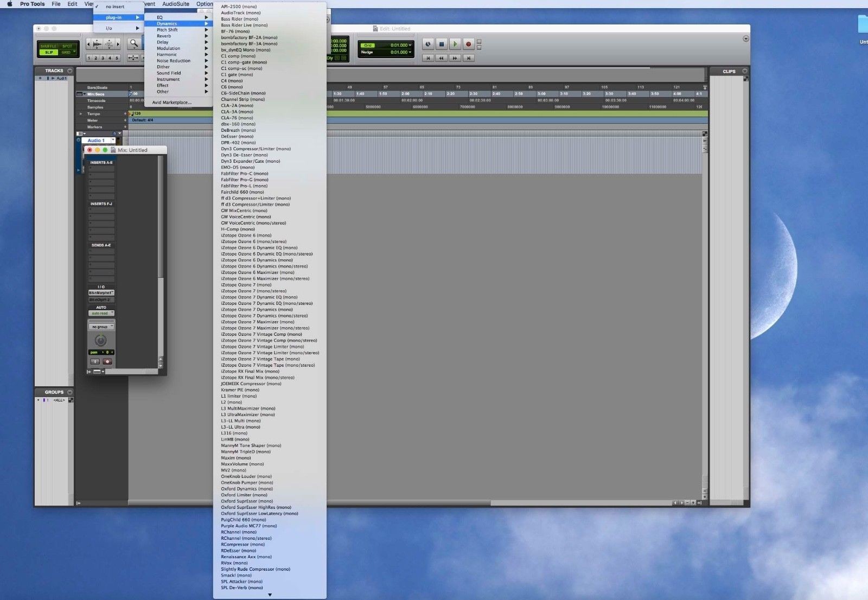Insert Fairchild 660 (mono) plug-in
The image size is (868, 600).
[x=270, y=192]
